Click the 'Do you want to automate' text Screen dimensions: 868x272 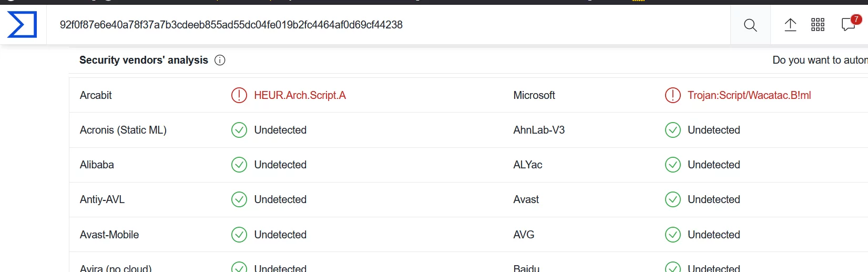(x=820, y=60)
